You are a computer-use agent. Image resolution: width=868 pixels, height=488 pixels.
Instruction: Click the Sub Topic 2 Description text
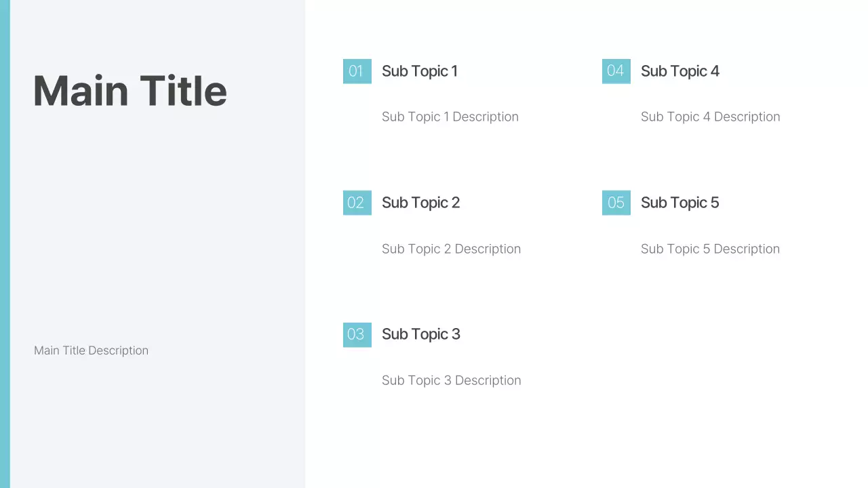pos(451,249)
